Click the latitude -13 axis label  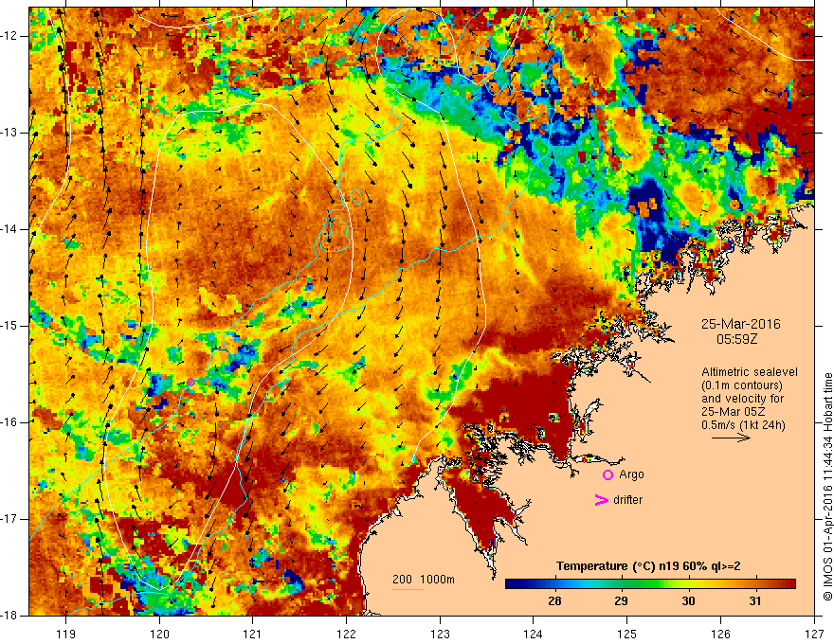[9, 133]
